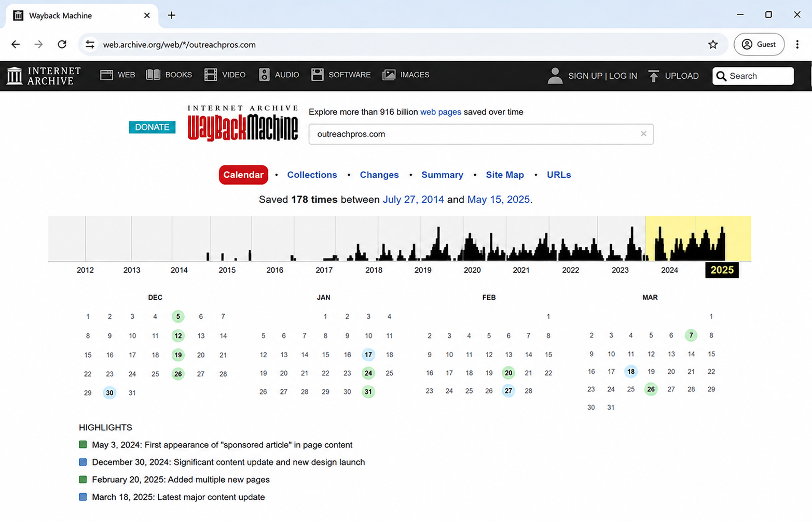Follow the 'web pages' link

pyautogui.click(x=441, y=112)
